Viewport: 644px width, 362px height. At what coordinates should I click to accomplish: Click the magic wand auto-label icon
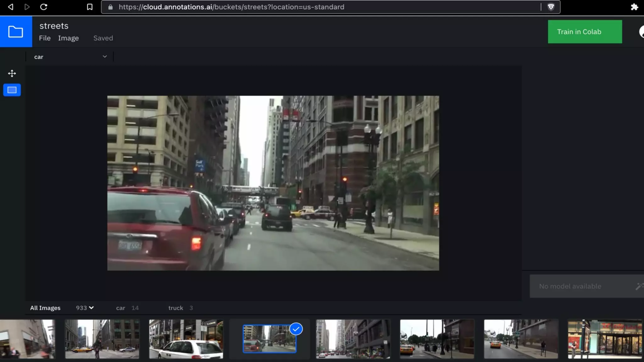click(639, 286)
